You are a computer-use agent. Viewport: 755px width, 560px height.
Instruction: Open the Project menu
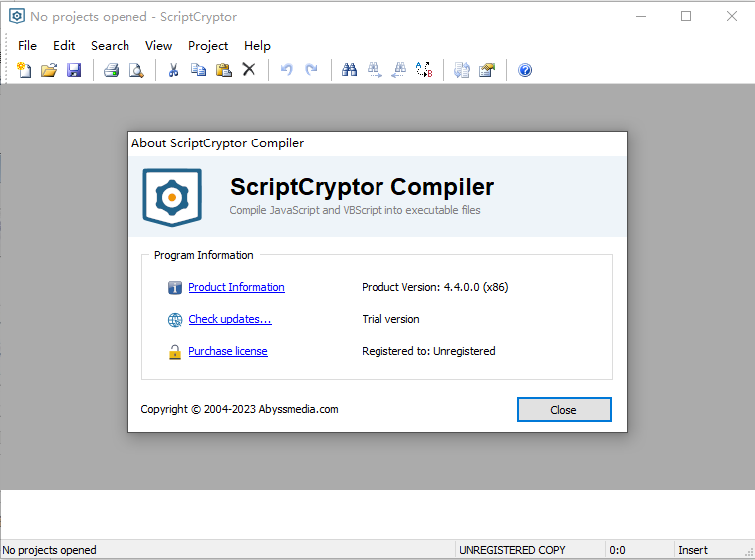(x=208, y=45)
